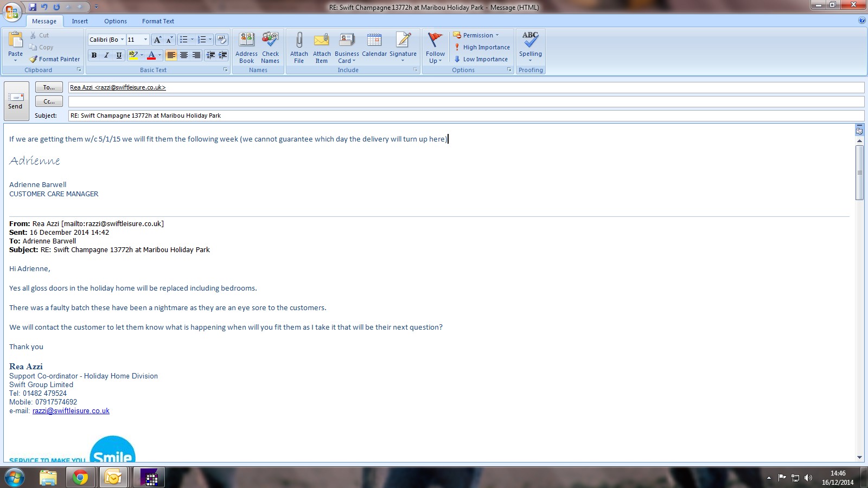Click the redo/repeat arrow in quick access toolbar
This screenshot has height=488, width=868.
pyautogui.click(x=56, y=7)
